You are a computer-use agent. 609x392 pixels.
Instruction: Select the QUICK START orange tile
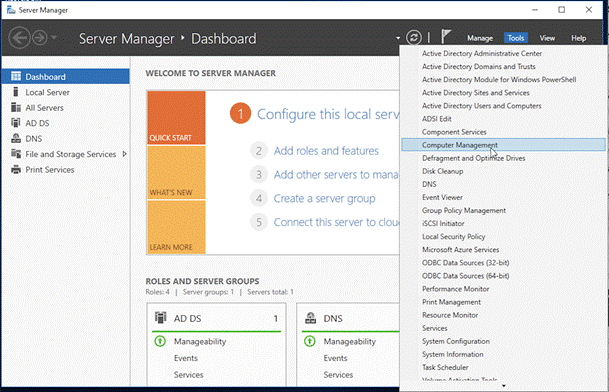coord(176,118)
